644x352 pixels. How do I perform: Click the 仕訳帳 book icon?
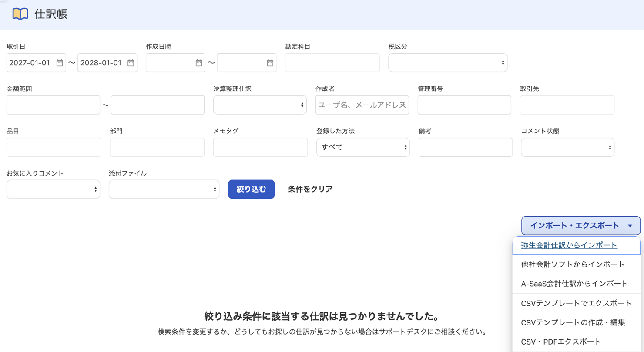pyautogui.click(x=20, y=14)
